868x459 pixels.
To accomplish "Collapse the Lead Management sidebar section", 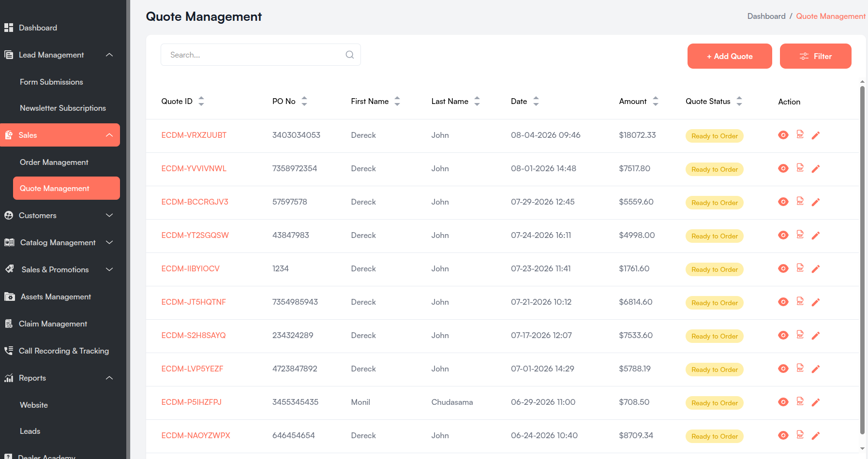I will (x=109, y=55).
